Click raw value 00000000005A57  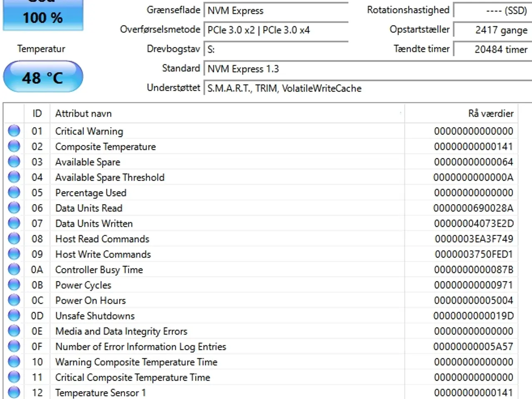click(473, 347)
